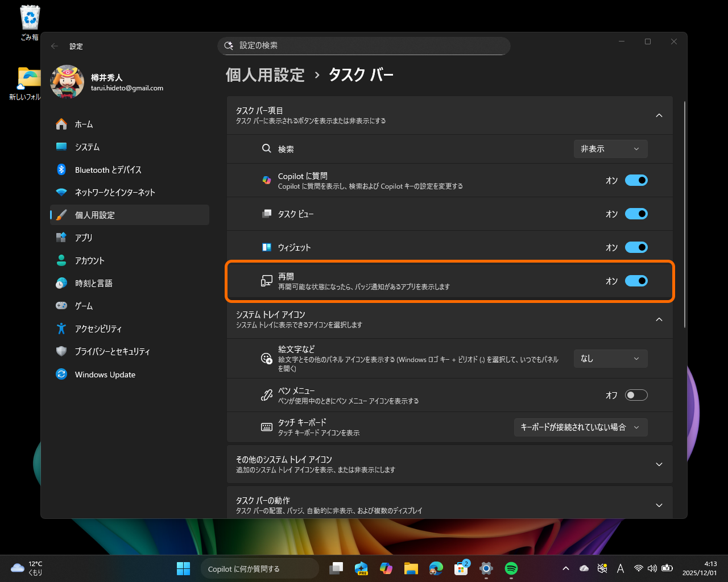Click the 絵文字など emoji icon
Screen dimensions: 728x582
tap(266, 359)
